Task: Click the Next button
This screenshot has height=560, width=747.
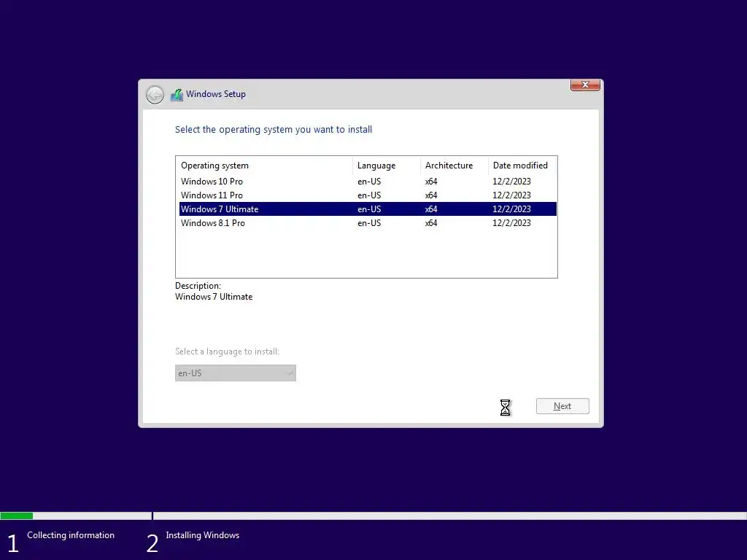Action: pyautogui.click(x=562, y=406)
